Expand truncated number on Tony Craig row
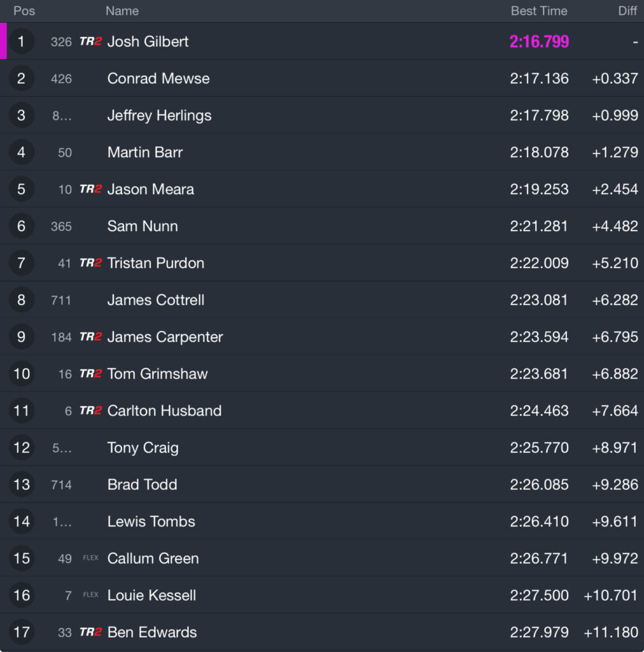Screen dimensions: 644x652 coord(62,448)
